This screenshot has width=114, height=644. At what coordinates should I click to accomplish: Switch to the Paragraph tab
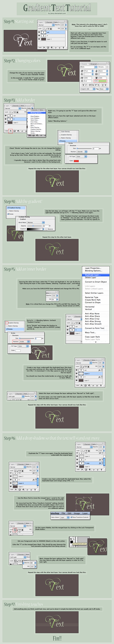(x=94, y=64)
